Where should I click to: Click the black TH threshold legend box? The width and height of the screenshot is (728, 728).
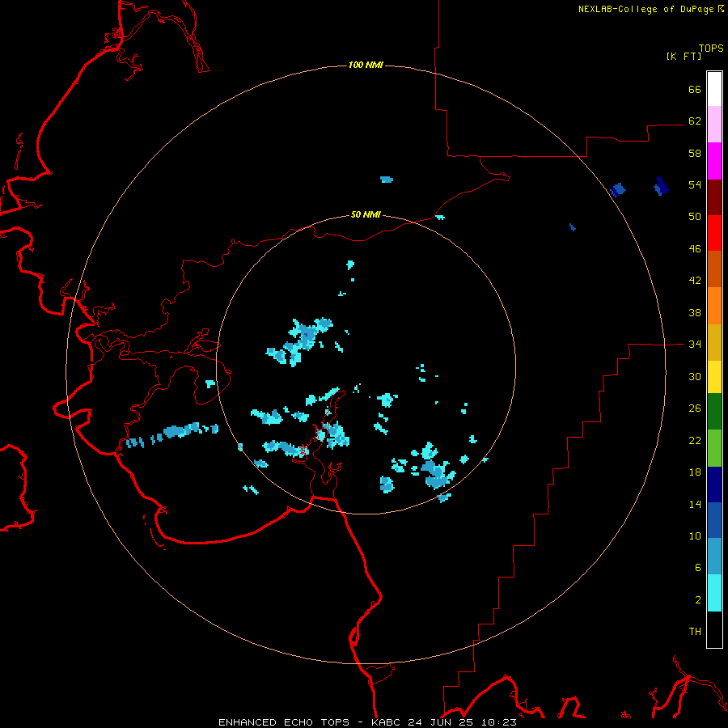[x=714, y=629]
